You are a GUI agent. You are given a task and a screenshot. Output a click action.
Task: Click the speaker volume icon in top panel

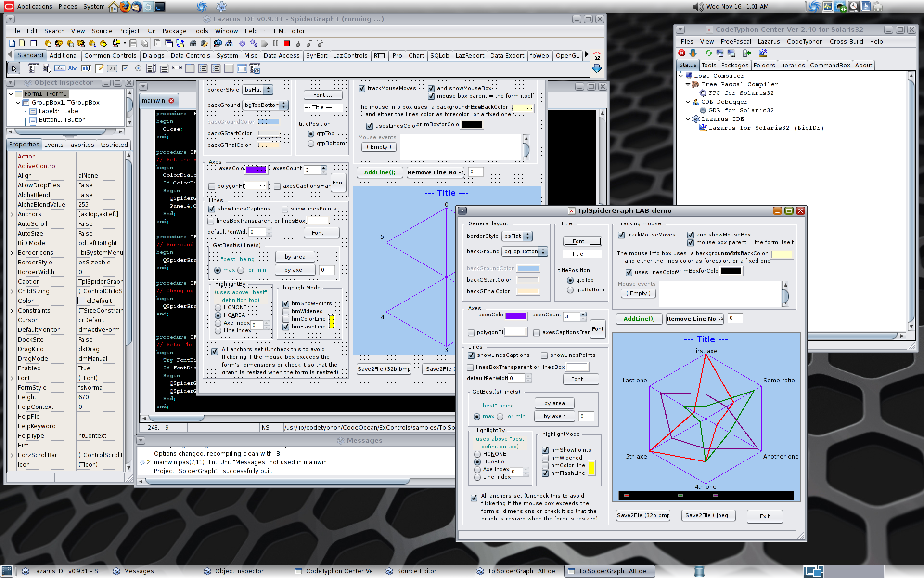point(698,6)
